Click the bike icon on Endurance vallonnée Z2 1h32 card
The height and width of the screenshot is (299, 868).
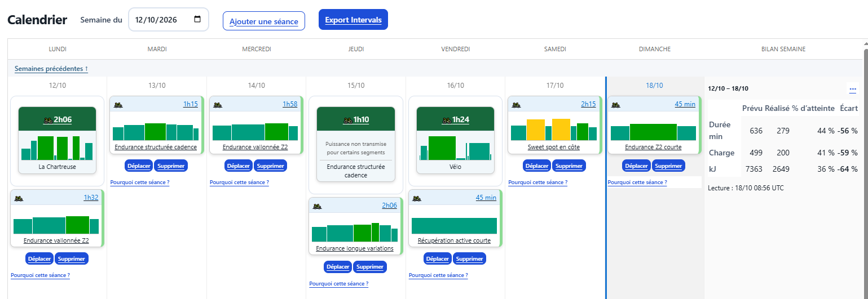19,198
